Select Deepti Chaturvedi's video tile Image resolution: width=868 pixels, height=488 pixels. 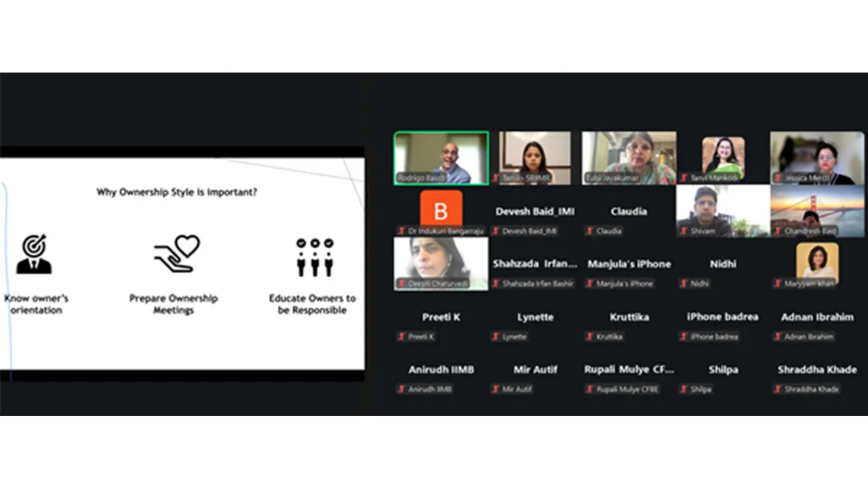tap(441, 264)
